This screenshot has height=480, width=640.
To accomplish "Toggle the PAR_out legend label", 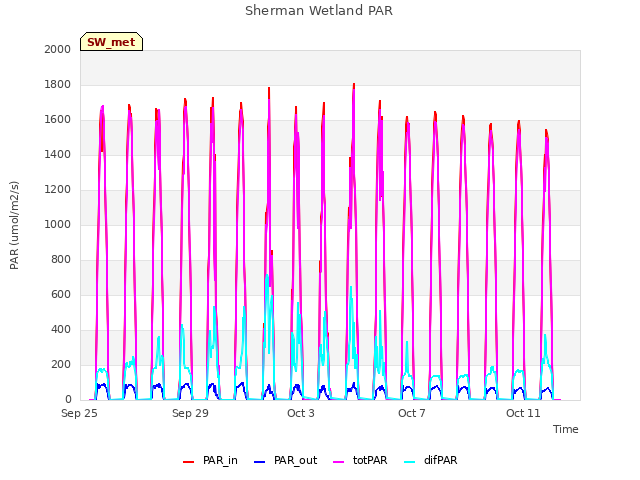I will pyautogui.click(x=296, y=460).
